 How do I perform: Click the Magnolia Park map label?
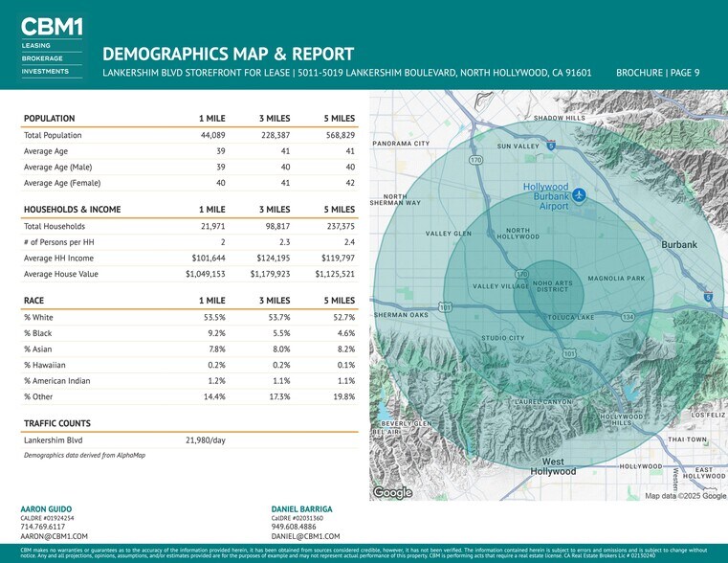617,279
